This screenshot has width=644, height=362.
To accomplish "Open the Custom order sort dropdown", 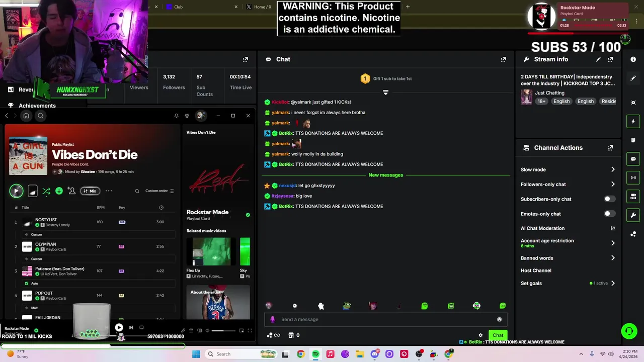I will click(x=159, y=191).
